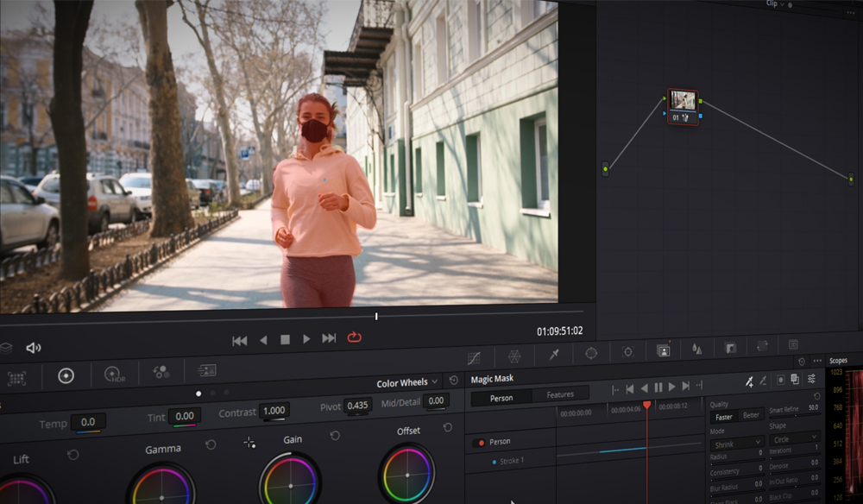Open the RGB Mixer palette icon
This screenshot has height=504, width=863.
pyautogui.click(x=161, y=373)
